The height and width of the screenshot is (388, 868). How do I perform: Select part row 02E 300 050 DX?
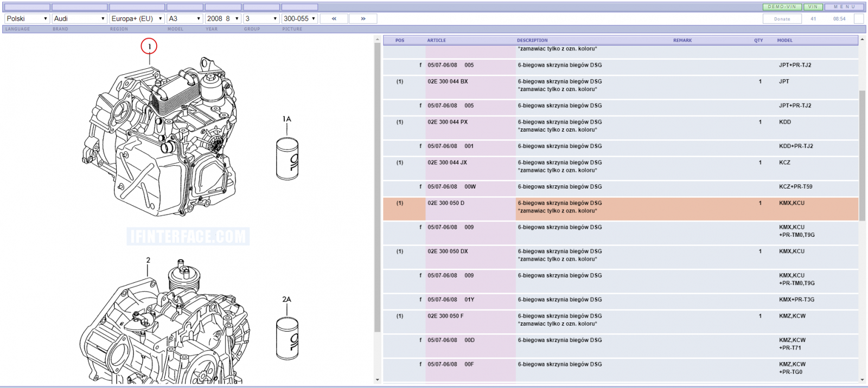621,255
